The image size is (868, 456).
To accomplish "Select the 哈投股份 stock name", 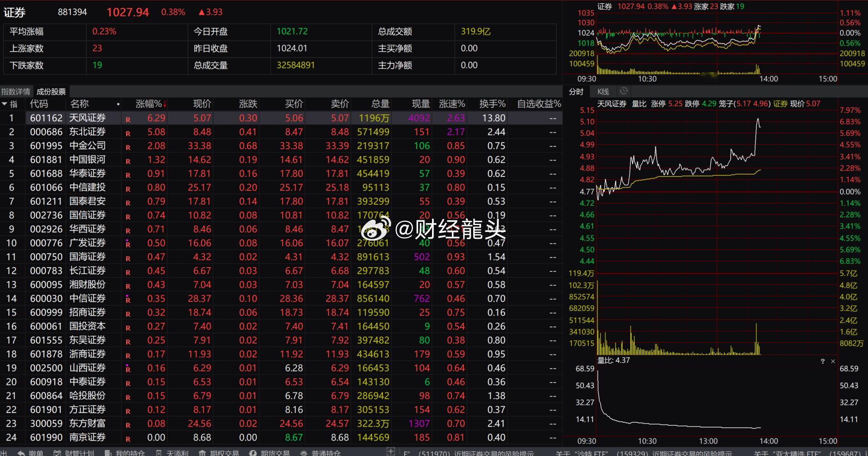I will (87, 396).
